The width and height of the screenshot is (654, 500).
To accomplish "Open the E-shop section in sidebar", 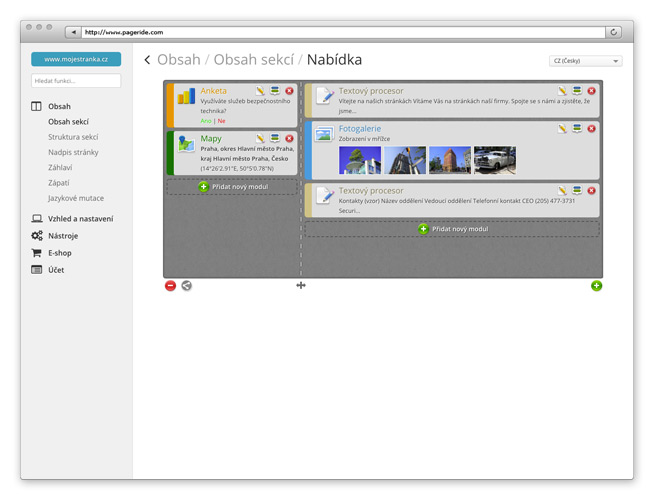I will [x=60, y=253].
